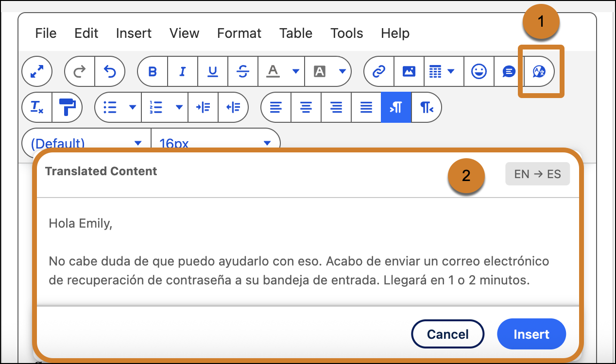Click the translated paragraph starting 'No cabe duda'
616x364 pixels.
(x=299, y=271)
